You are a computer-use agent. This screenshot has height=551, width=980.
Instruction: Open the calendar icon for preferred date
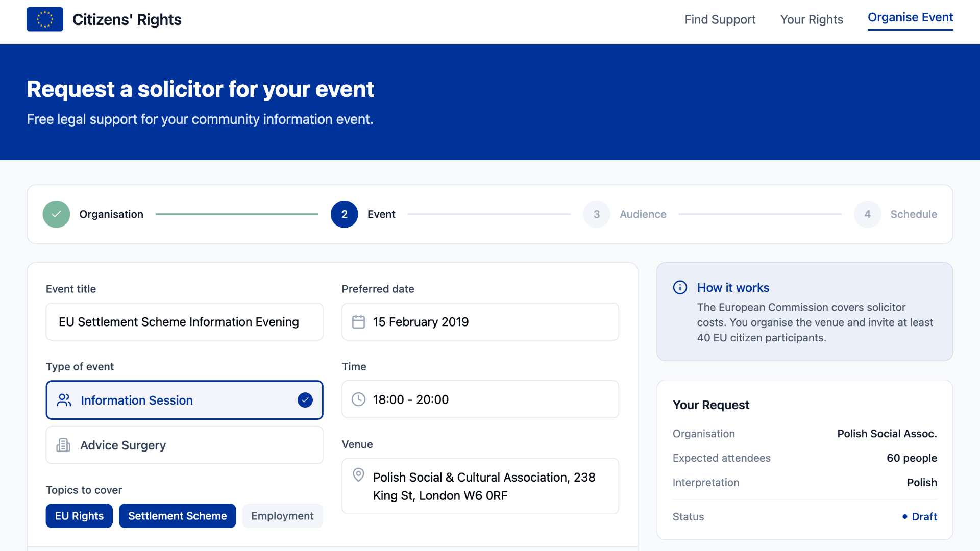pos(358,321)
